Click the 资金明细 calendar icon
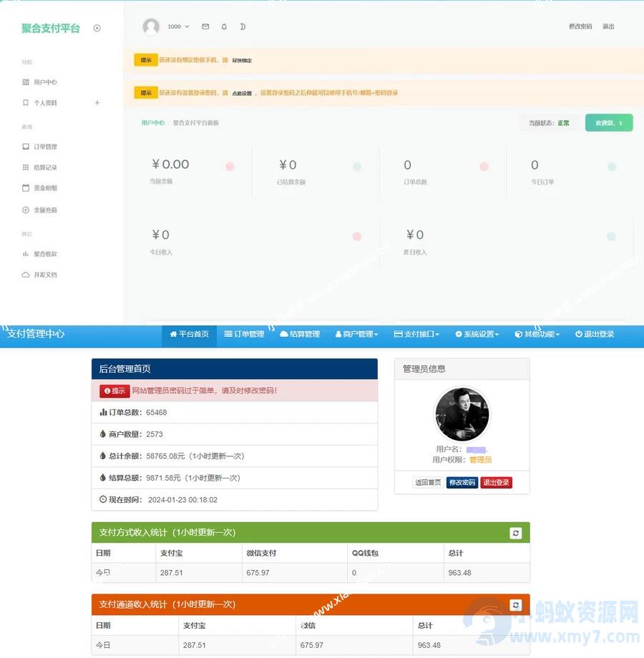644x658 pixels. [x=26, y=188]
